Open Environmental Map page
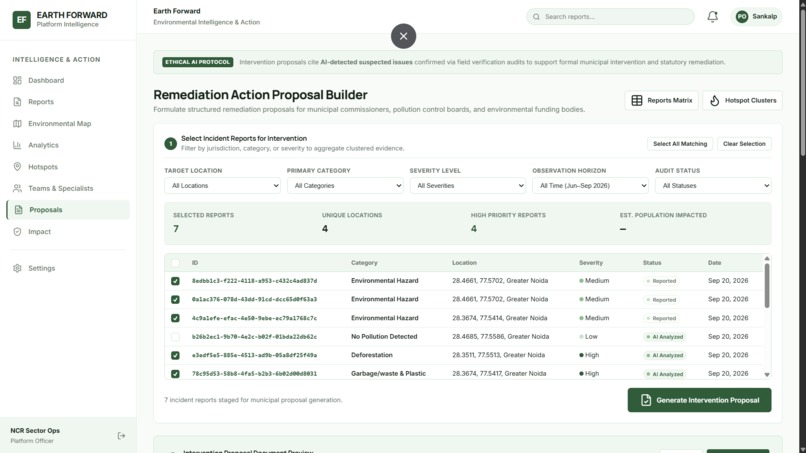Screen dimensions: 806x453 pos(68,123)
